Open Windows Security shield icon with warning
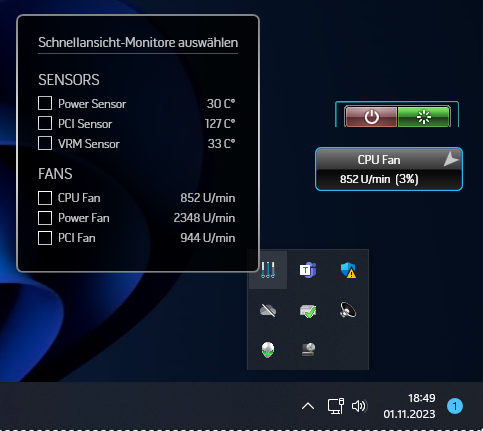The image size is (483, 431). pos(348,270)
